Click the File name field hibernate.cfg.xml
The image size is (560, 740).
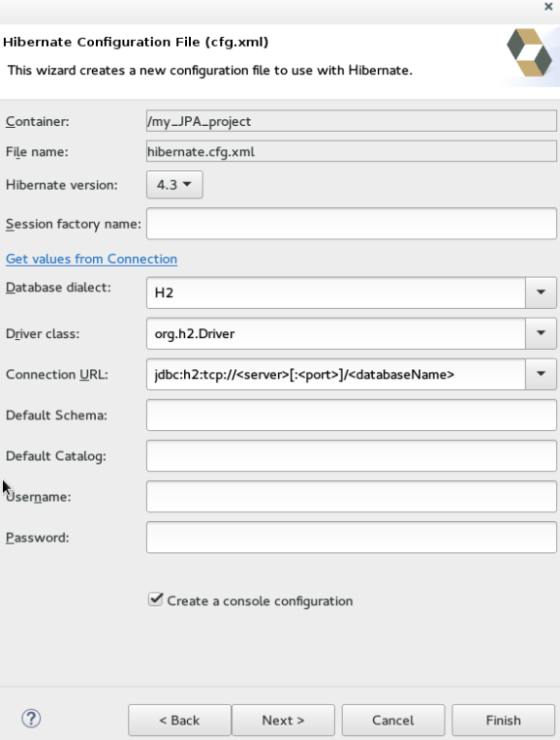pyautogui.click(x=352, y=151)
